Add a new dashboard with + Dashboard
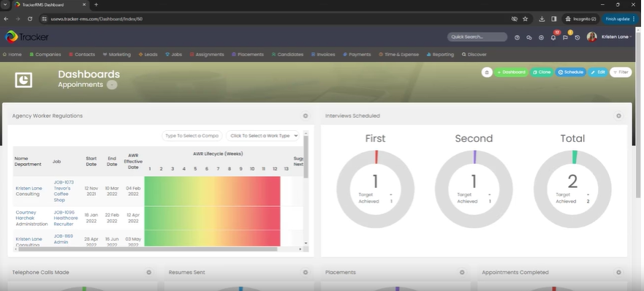The image size is (644, 291). [x=512, y=72]
